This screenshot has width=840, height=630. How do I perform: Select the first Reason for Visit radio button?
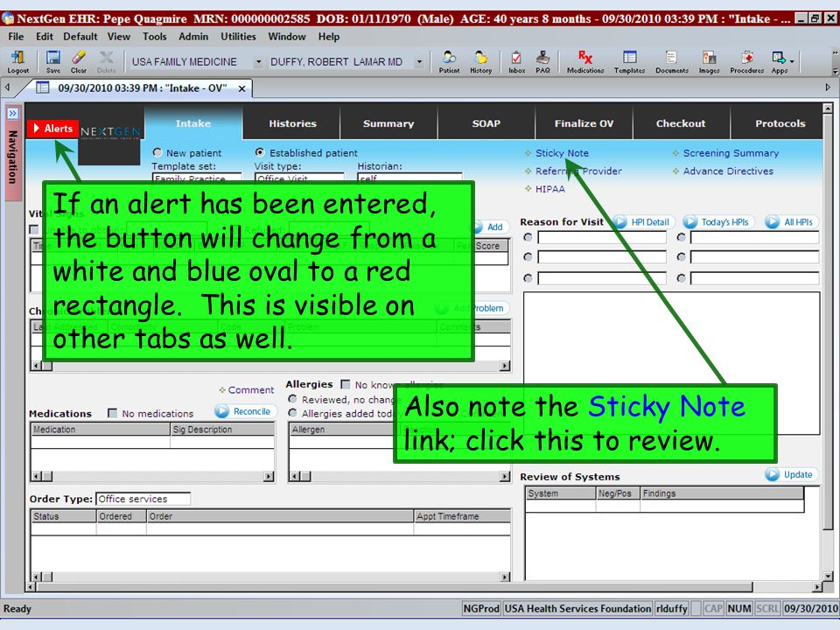(528, 237)
